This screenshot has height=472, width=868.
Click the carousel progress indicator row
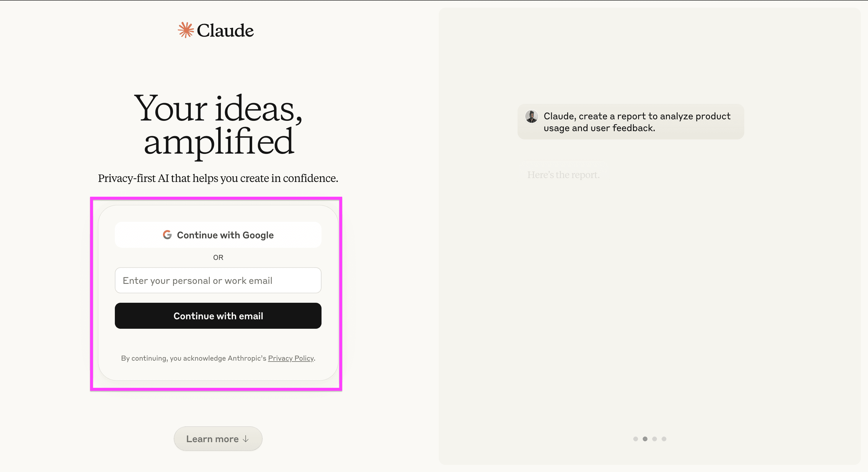click(x=650, y=439)
